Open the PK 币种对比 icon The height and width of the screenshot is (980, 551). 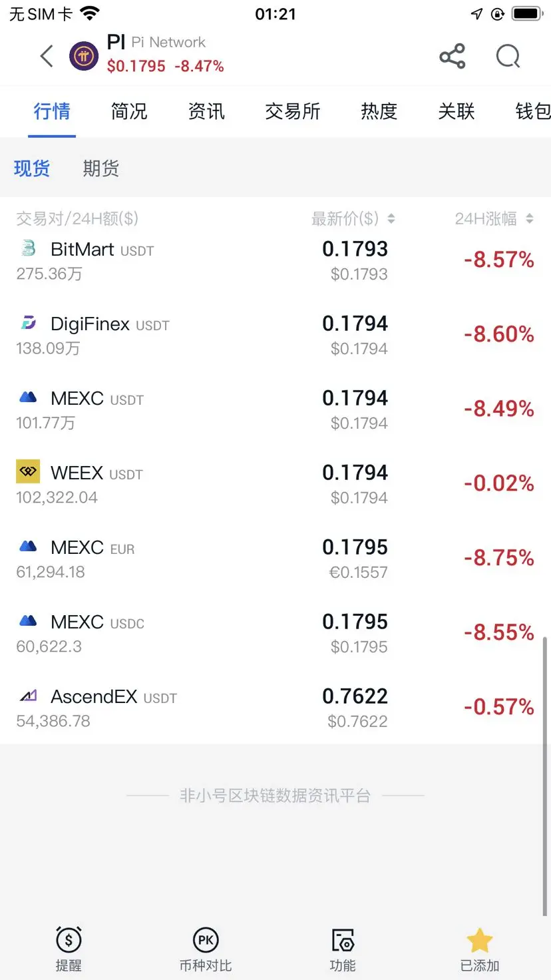pyautogui.click(x=206, y=940)
